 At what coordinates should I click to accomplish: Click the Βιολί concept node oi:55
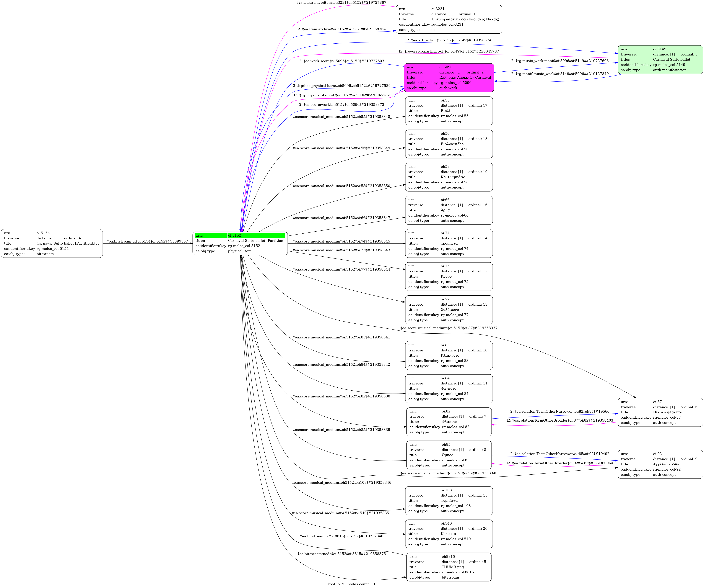pyautogui.click(x=448, y=111)
